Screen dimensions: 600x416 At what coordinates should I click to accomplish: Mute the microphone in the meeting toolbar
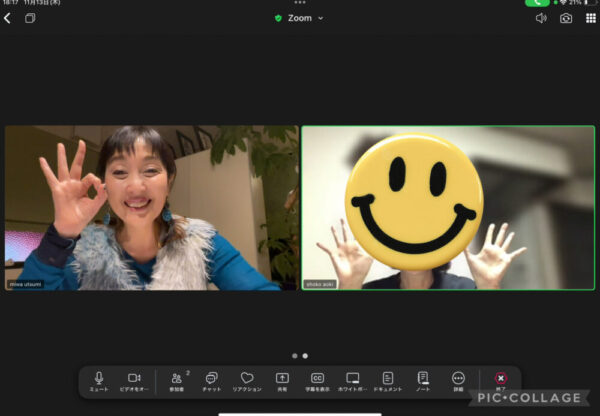click(x=99, y=380)
